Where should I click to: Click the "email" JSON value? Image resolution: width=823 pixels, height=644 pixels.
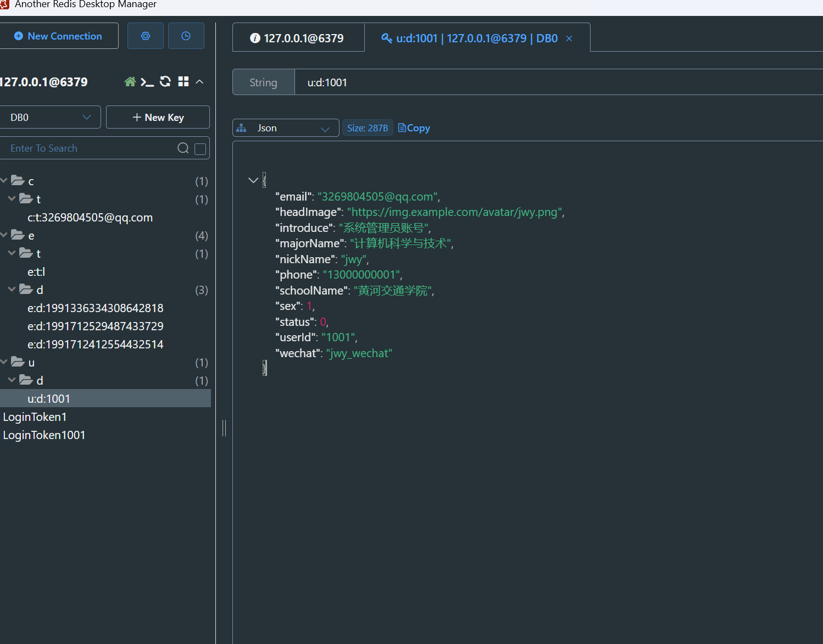click(x=378, y=197)
